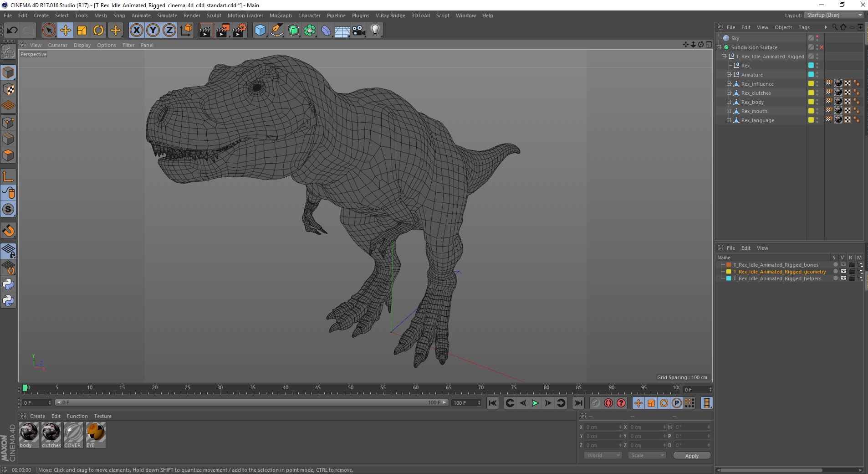Toggle autokeying record button
868x474 pixels.
(x=608, y=403)
